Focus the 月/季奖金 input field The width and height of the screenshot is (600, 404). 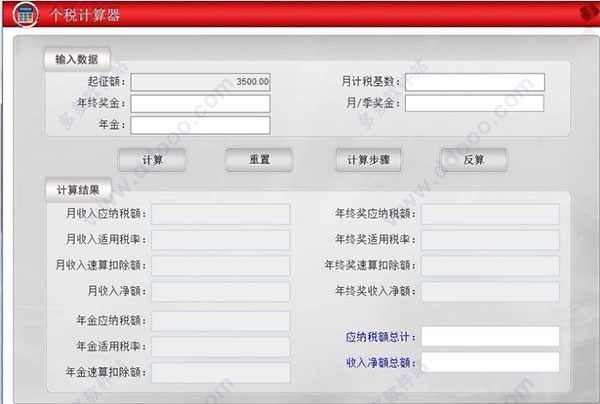pyautogui.click(x=475, y=103)
